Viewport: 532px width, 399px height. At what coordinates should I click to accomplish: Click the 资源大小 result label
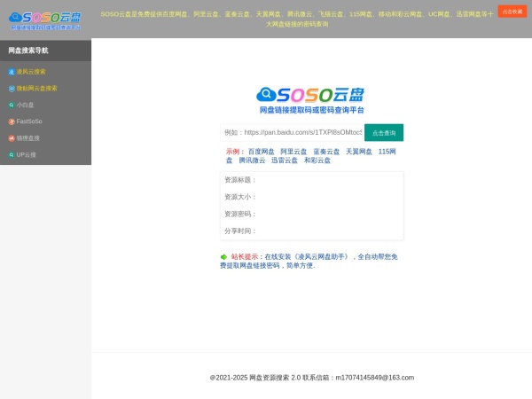click(240, 197)
